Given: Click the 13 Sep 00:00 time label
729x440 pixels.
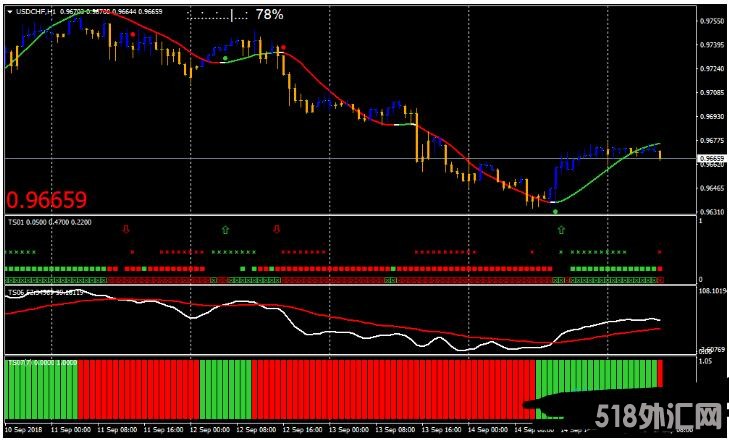Looking at the screenshot, I should pyautogui.click(x=349, y=428).
